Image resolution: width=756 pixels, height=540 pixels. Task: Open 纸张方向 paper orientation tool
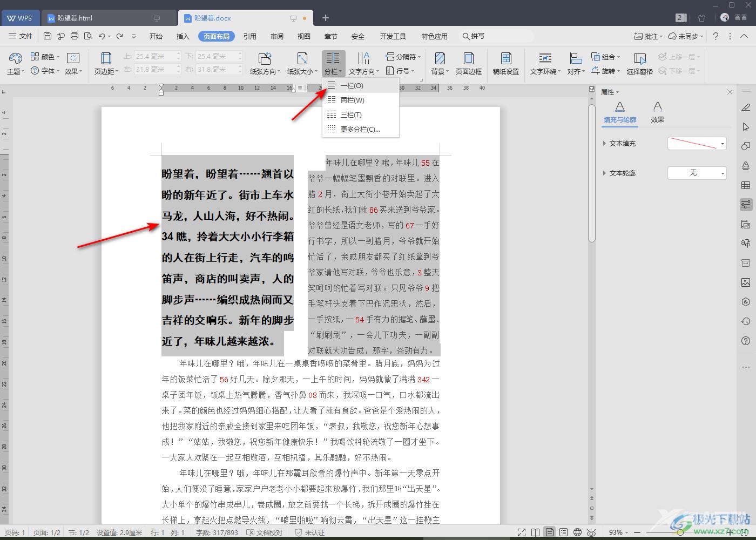(x=265, y=63)
